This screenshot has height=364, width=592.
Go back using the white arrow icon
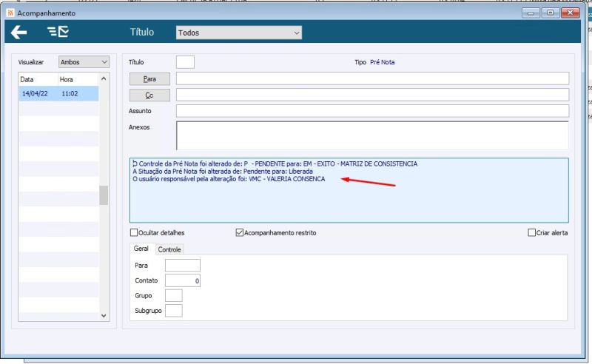pyautogui.click(x=19, y=32)
